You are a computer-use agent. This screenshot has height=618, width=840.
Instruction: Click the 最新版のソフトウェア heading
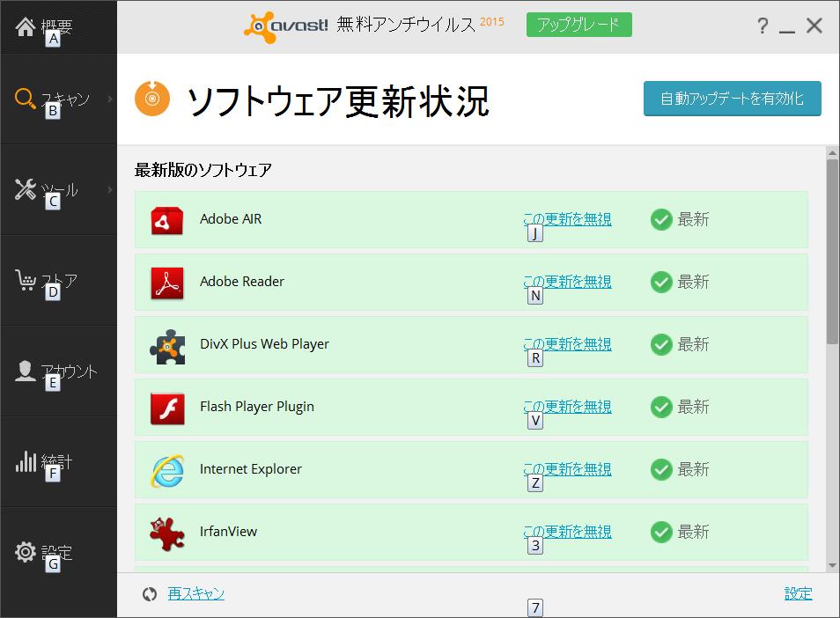pyautogui.click(x=203, y=170)
